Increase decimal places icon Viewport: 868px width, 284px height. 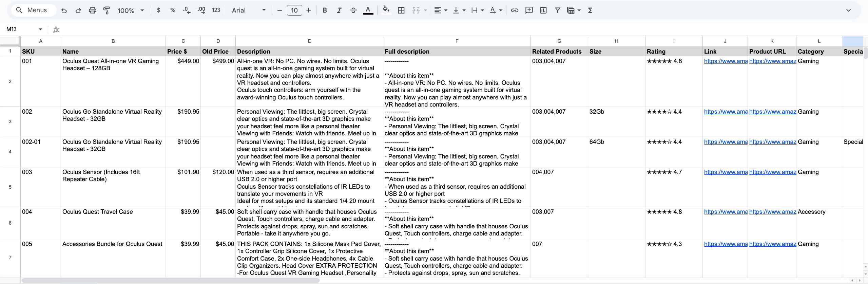coord(201,11)
